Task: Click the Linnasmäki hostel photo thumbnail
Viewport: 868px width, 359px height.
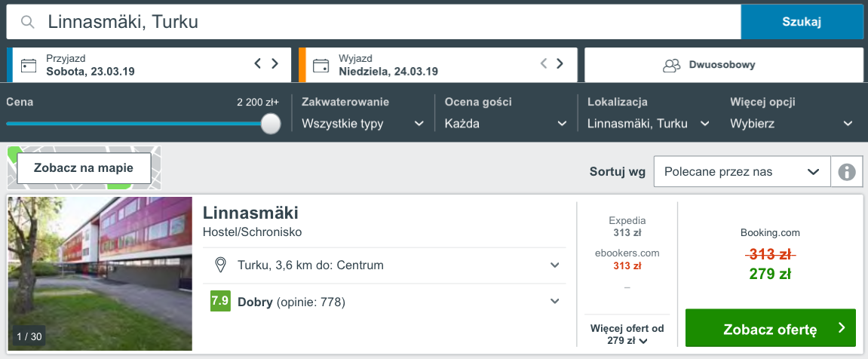Action: (x=100, y=274)
